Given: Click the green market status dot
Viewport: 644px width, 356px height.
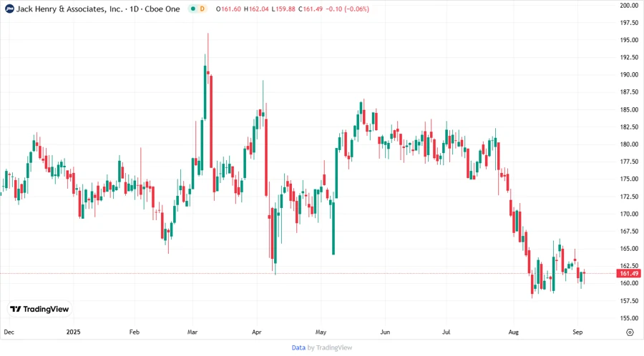Looking at the screenshot, I should [192, 9].
